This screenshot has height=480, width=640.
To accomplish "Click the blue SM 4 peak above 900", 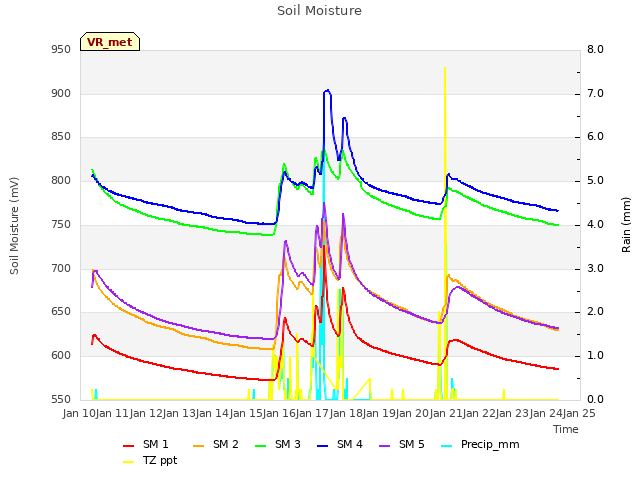I will [x=327, y=91].
